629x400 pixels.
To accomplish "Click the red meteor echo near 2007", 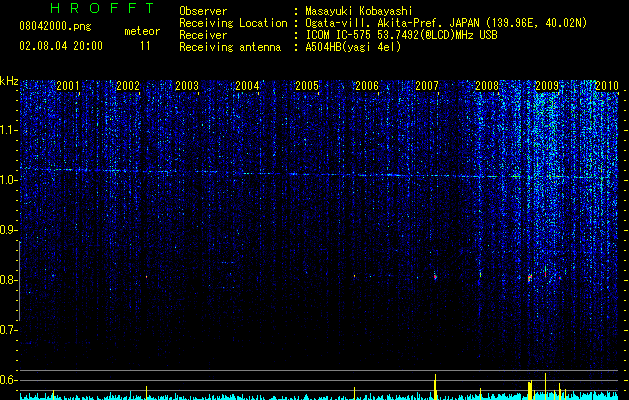I will tap(435, 276).
